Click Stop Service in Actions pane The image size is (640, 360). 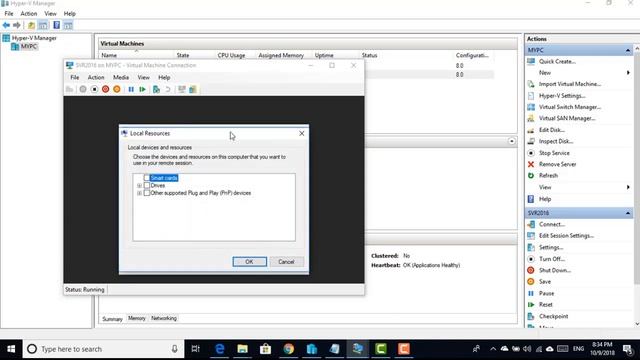click(x=554, y=153)
